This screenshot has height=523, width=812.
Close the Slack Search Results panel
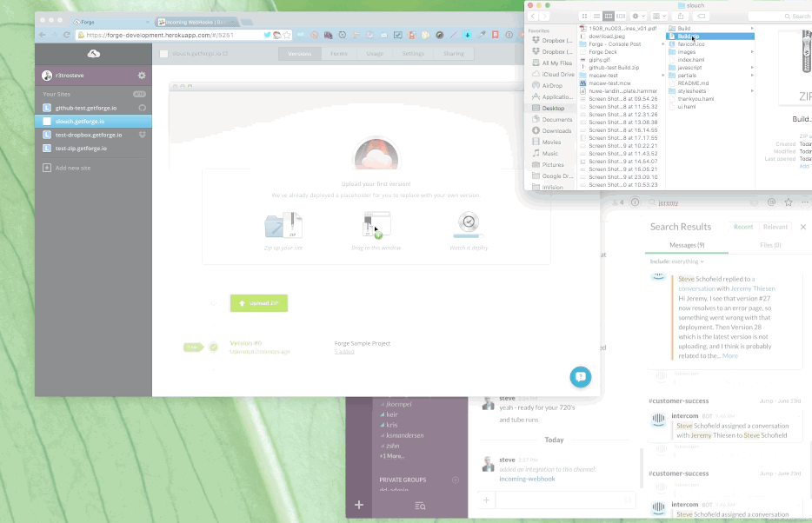tap(803, 227)
